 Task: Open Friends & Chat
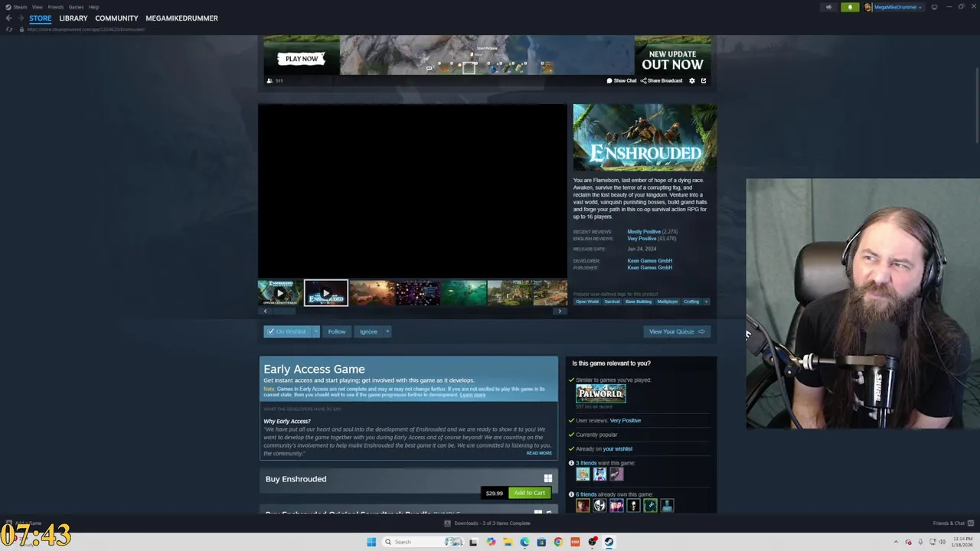point(952,523)
